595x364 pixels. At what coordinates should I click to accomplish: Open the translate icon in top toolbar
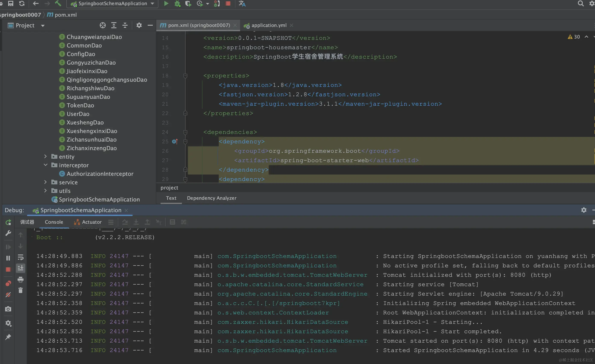coord(242,3)
